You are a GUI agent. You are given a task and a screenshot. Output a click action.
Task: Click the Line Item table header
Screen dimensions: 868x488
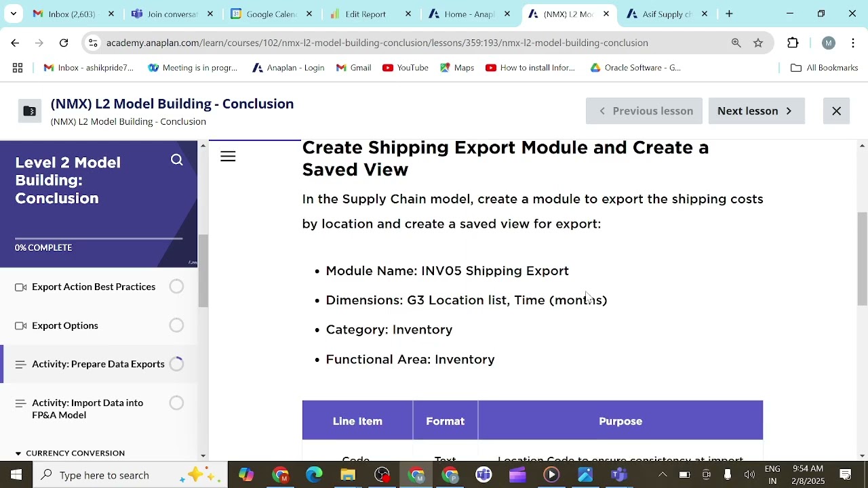tap(357, 421)
